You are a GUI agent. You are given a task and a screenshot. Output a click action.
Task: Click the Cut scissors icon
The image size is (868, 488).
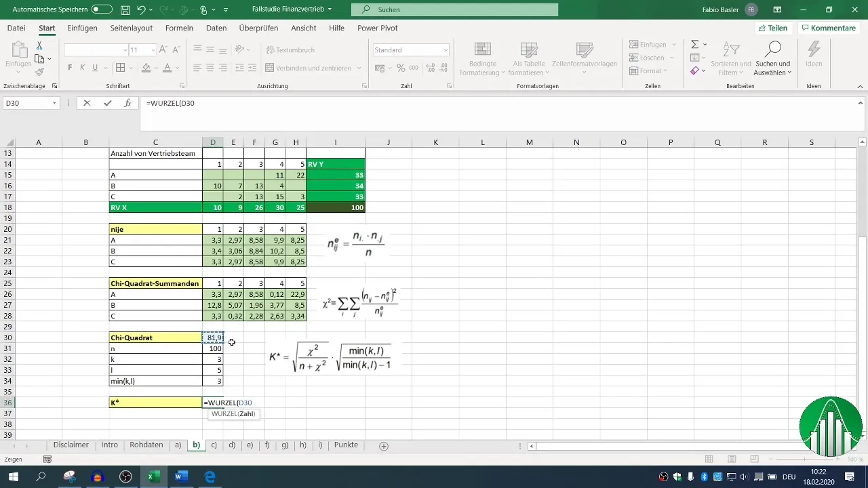pyautogui.click(x=39, y=45)
